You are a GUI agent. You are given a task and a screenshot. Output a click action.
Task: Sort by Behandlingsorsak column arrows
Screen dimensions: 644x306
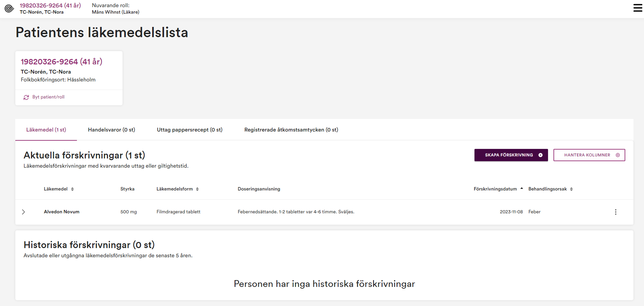tap(571, 189)
